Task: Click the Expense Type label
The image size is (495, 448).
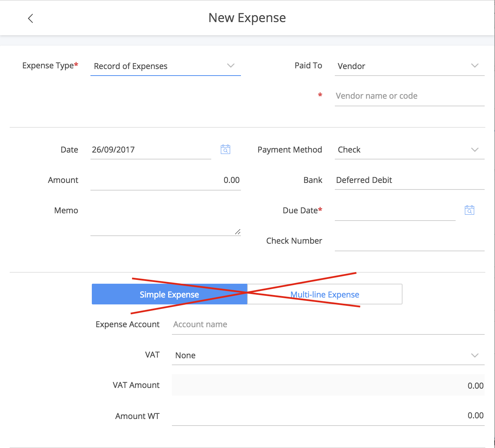Action: [x=50, y=66]
